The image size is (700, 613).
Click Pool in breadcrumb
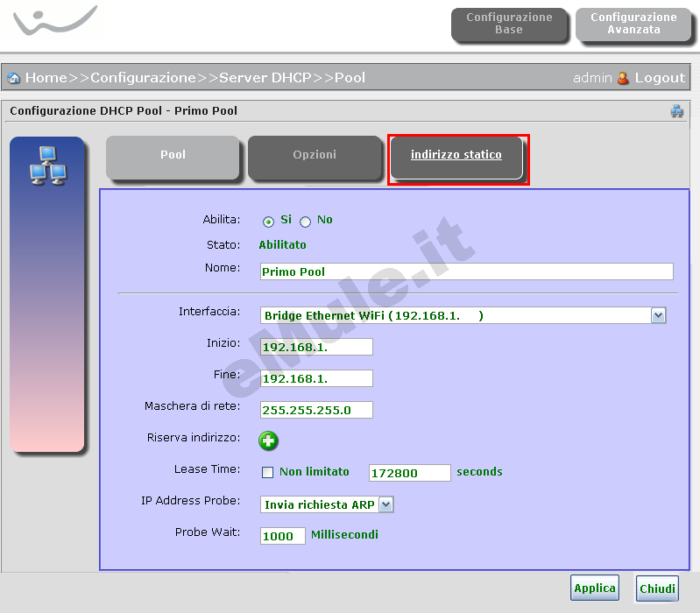[350, 78]
